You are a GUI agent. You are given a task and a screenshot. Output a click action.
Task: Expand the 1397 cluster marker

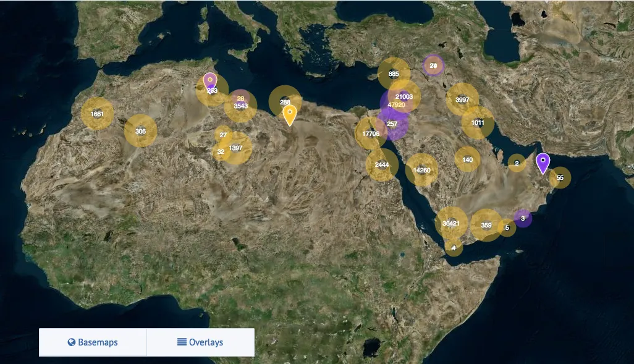[x=235, y=148]
